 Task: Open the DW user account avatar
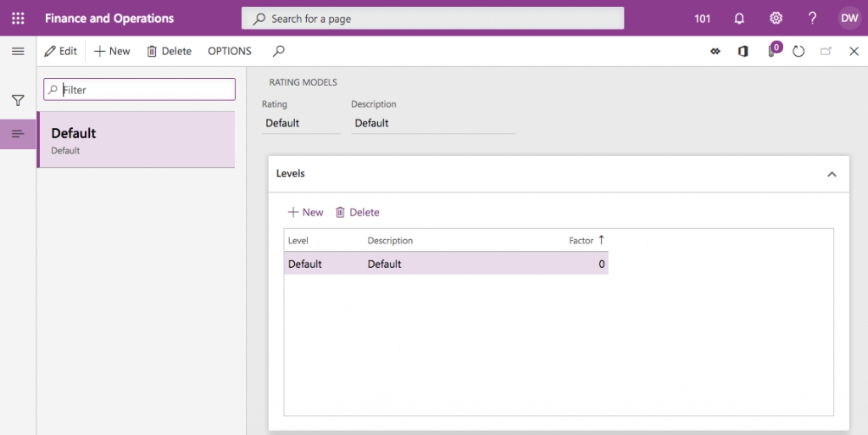coord(849,19)
